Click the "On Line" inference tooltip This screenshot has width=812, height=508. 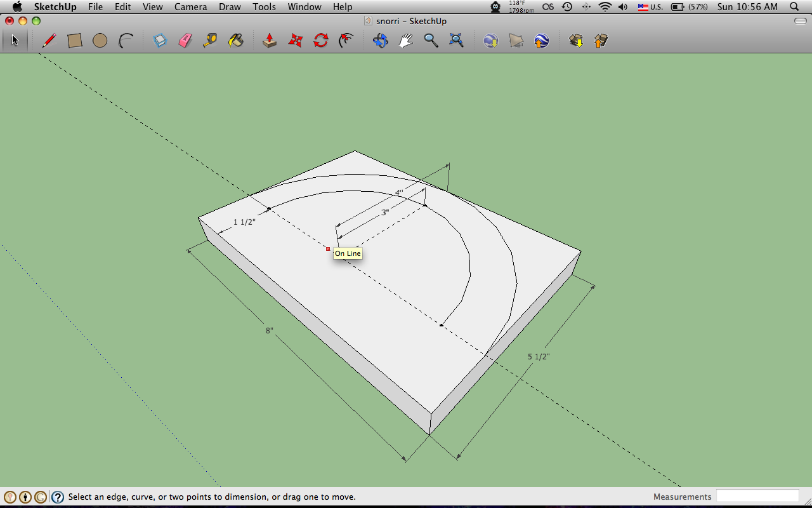pos(348,253)
